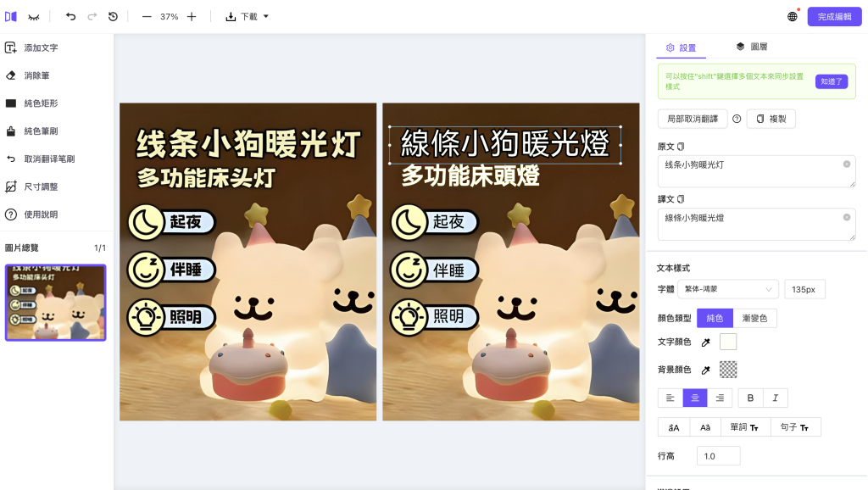Zoom out with the minus icon

point(147,17)
